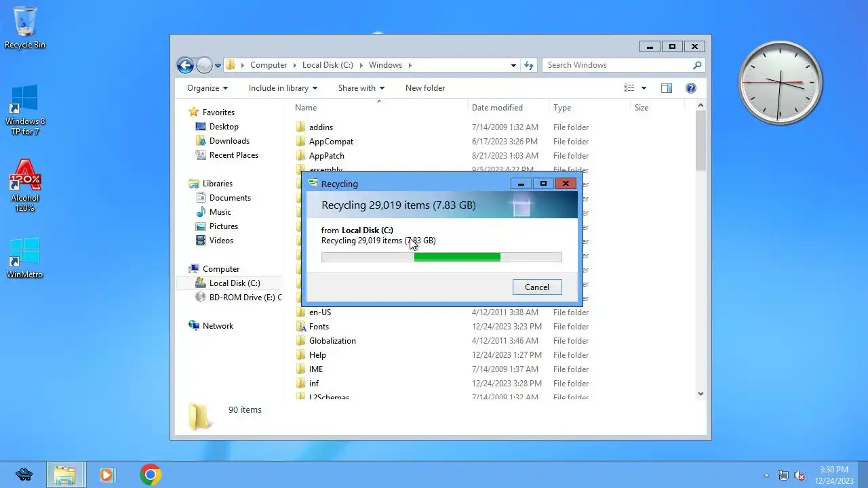Select Documents library
868x488 pixels.
pyautogui.click(x=223, y=198)
